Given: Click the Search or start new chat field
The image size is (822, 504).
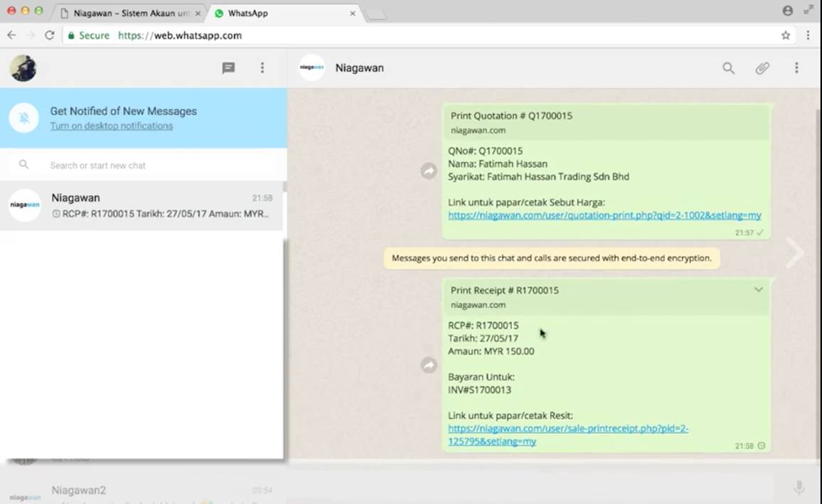Looking at the screenshot, I should pyautogui.click(x=144, y=165).
